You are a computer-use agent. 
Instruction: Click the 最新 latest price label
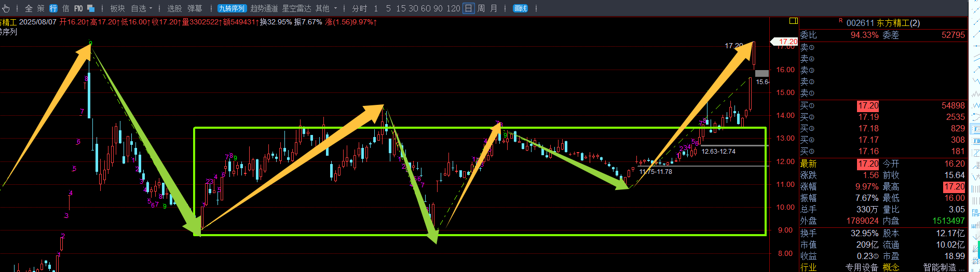click(x=808, y=164)
